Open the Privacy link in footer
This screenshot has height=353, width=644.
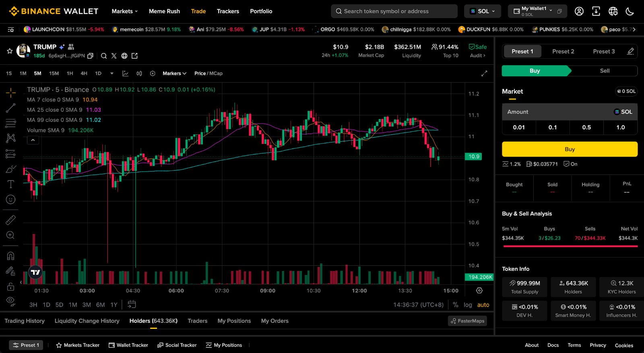tap(598, 345)
